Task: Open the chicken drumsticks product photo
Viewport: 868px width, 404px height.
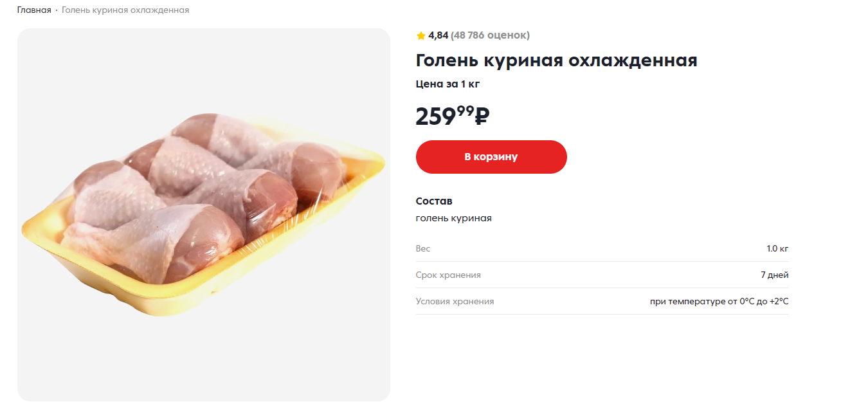Action: click(x=203, y=214)
